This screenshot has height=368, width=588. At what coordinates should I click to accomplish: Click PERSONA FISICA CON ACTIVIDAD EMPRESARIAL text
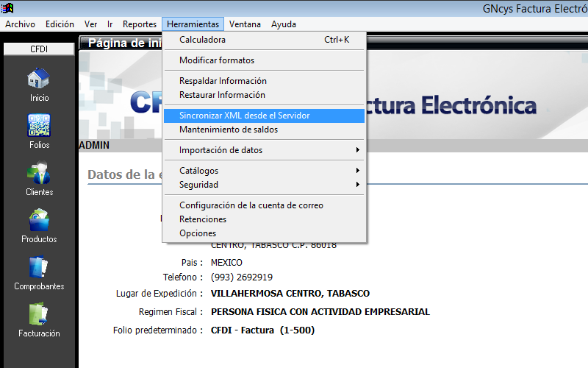320,311
